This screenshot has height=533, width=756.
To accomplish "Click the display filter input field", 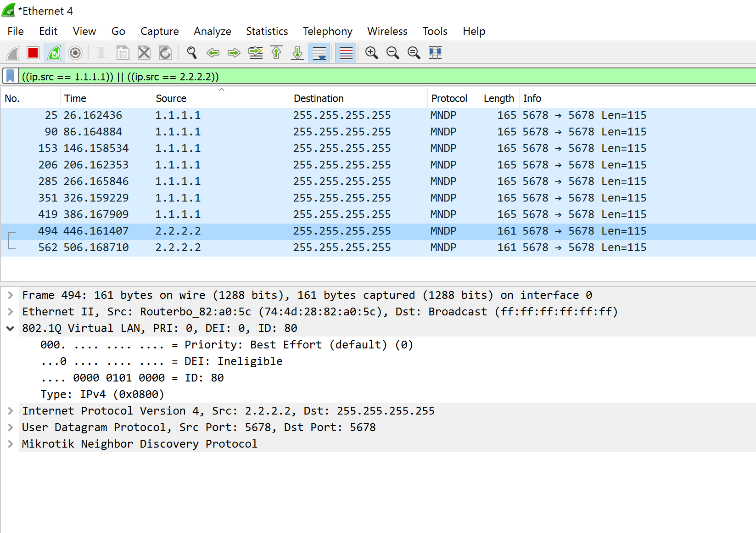I will coord(386,76).
